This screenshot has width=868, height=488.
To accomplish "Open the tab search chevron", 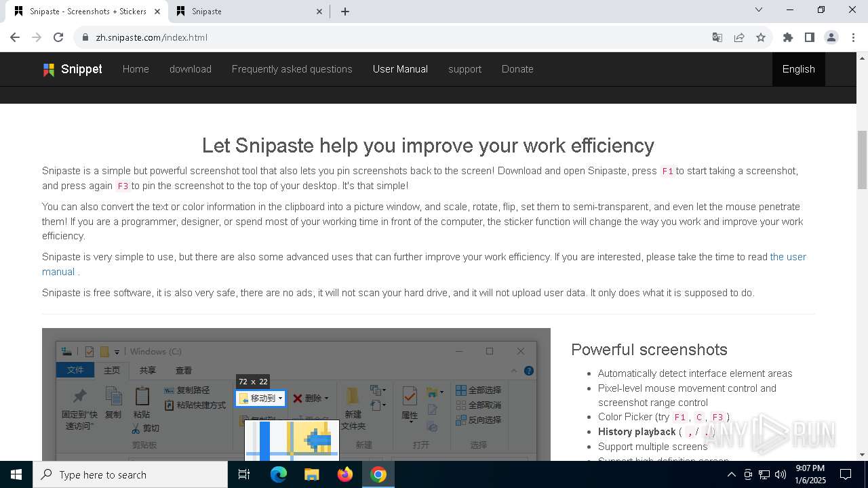I will pos(759,9).
